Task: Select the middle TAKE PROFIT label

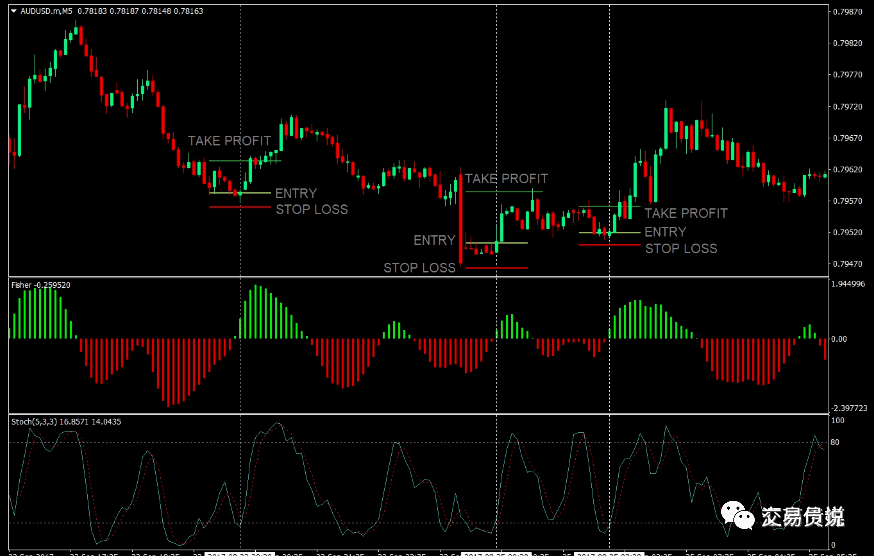Action: click(506, 179)
